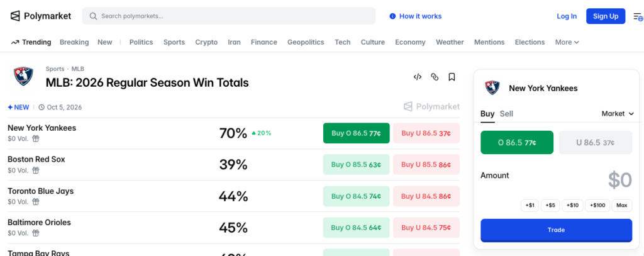Open the embed code icon
644x256 pixels.
417,77
